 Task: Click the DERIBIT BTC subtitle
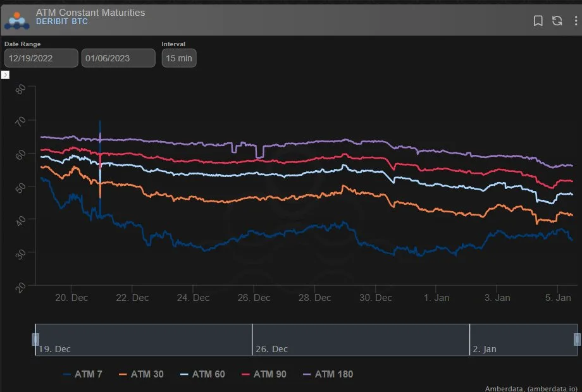(x=62, y=21)
